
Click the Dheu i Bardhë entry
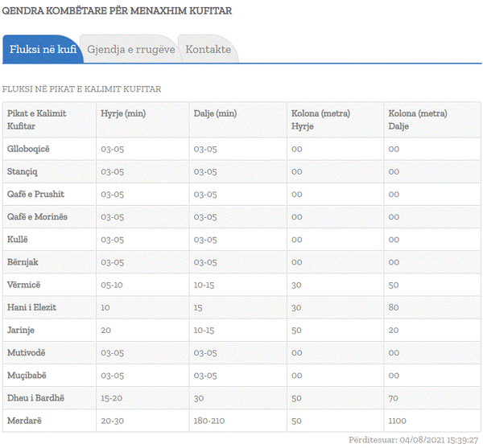(35, 398)
